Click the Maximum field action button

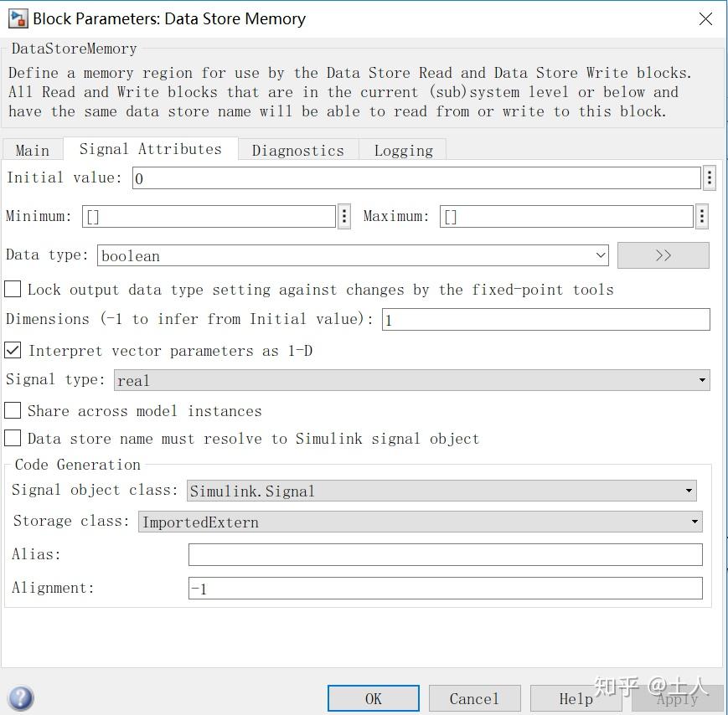pos(701,215)
